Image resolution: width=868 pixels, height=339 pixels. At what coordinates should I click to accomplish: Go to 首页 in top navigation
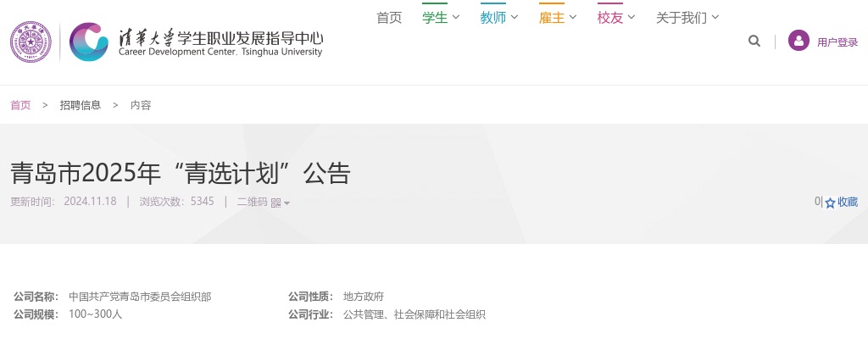[x=389, y=17]
